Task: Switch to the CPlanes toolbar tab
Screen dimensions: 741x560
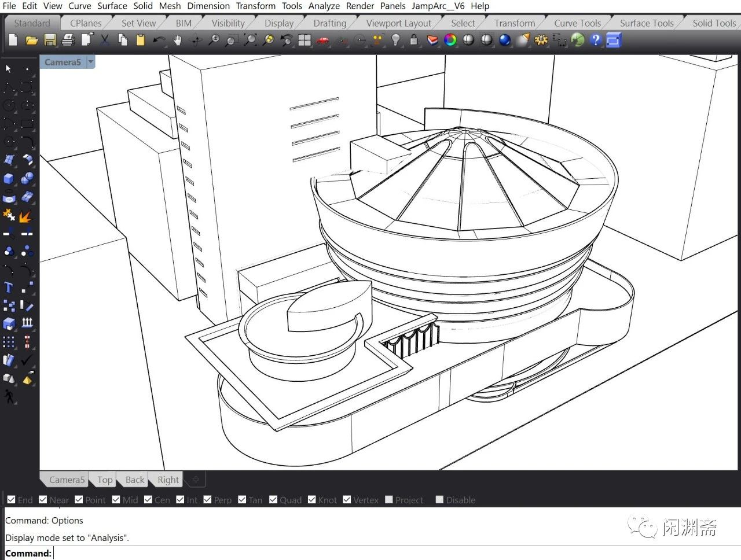Action: click(x=86, y=23)
